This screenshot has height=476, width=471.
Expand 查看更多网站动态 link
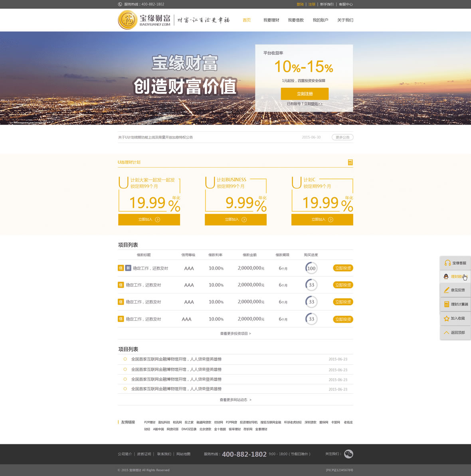235,400
